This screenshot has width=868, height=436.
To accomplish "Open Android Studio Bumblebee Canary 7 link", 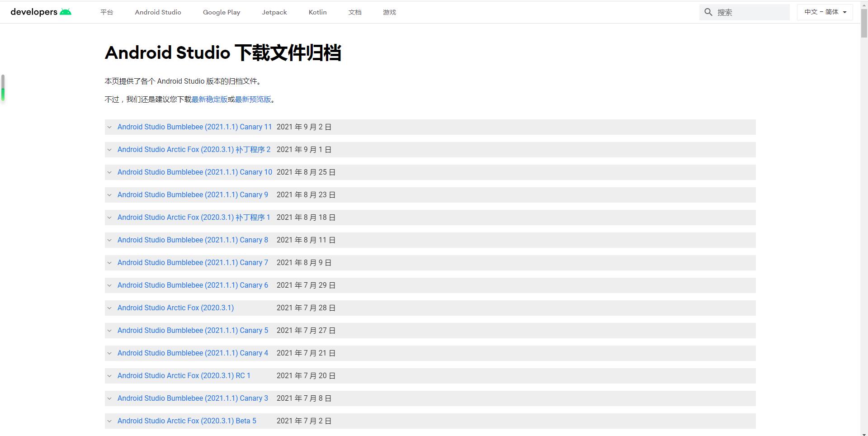I will point(193,263).
